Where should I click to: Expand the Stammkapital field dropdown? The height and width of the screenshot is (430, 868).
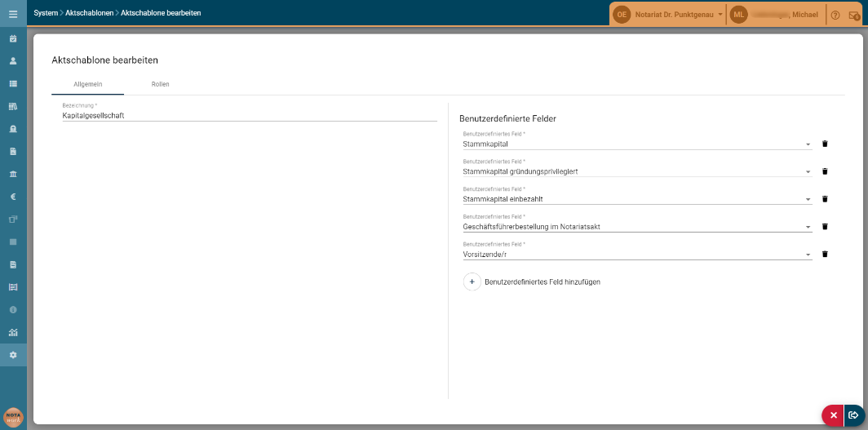[808, 144]
